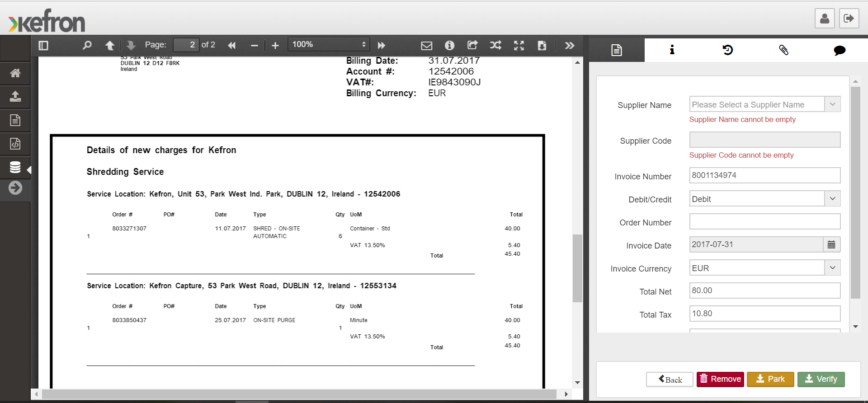The height and width of the screenshot is (403, 868).
Task: Click the Supplier Code field
Action: point(765,140)
